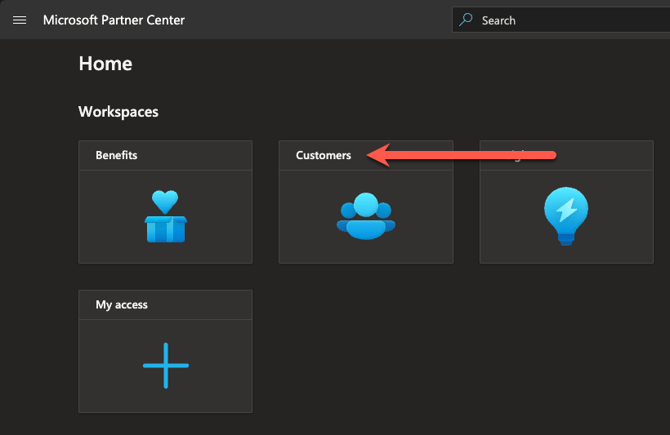This screenshot has height=435, width=670.
Task: Click the magnifying glass search icon
Action: coord(466,20)
